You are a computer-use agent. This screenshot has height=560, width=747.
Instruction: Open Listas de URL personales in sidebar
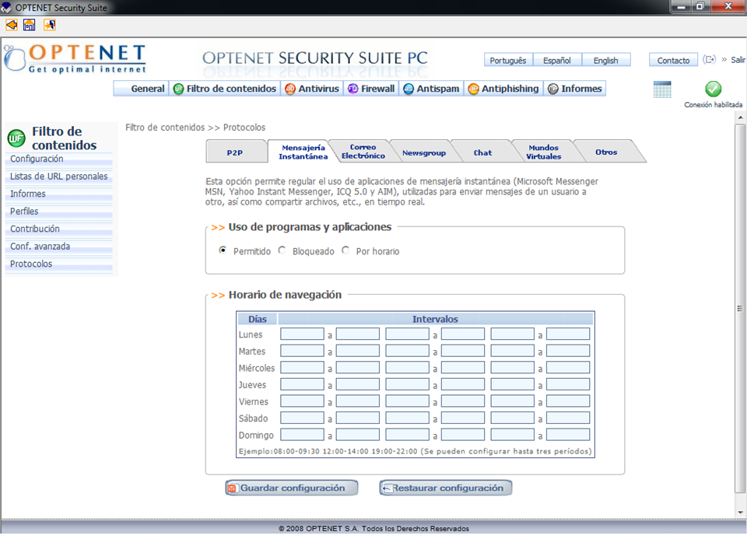(59, 177)
